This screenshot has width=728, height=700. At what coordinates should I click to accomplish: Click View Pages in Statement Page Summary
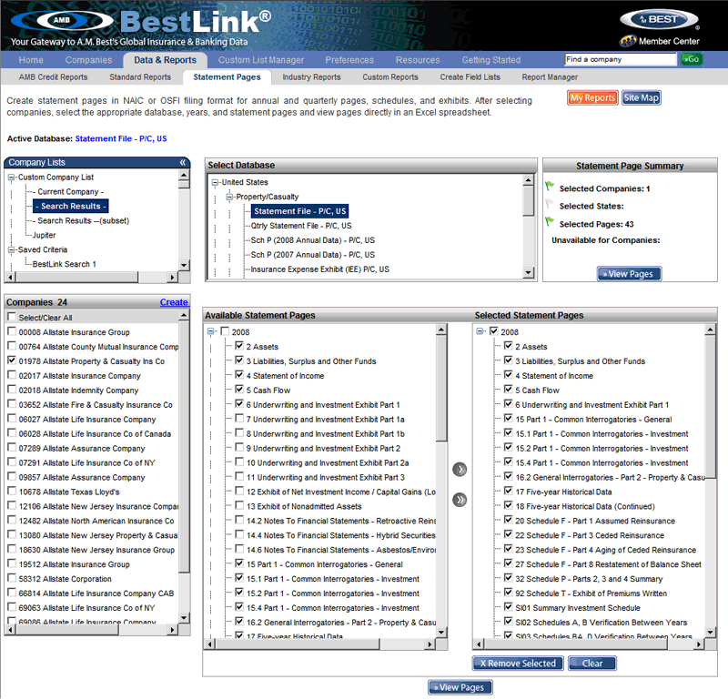coord(629,274)
